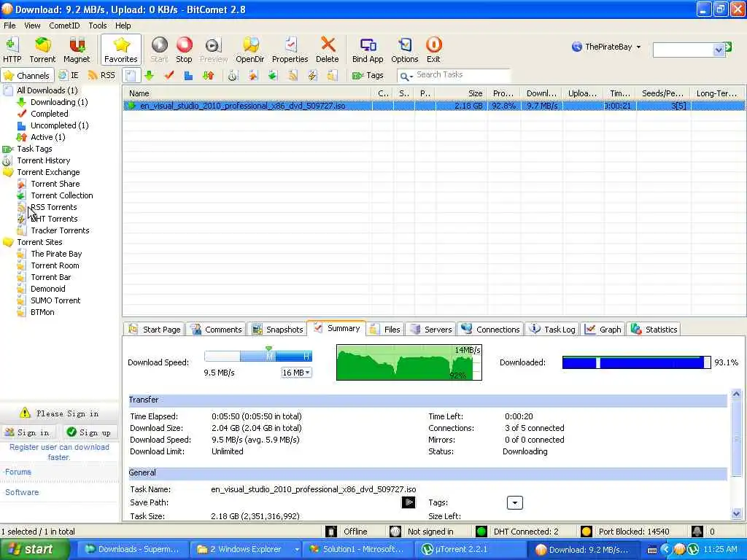Click the Sign up button
Image resolution: width=747 pixels, height=560 pixels.
click(89, 432)
